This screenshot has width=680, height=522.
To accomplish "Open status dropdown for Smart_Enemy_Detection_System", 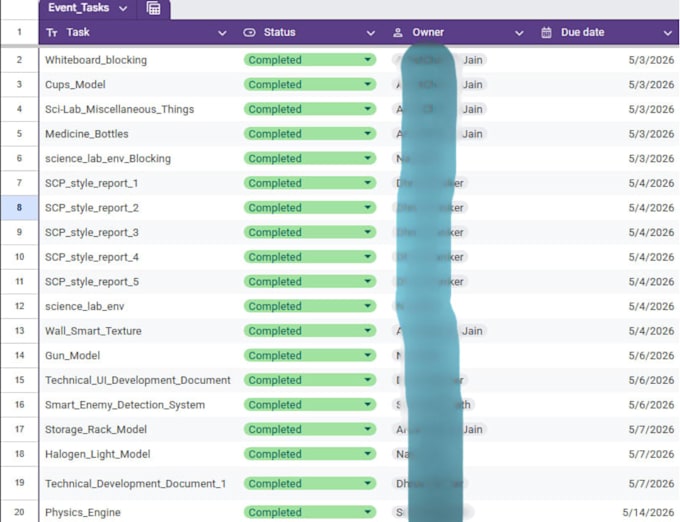I will [368, 405].
